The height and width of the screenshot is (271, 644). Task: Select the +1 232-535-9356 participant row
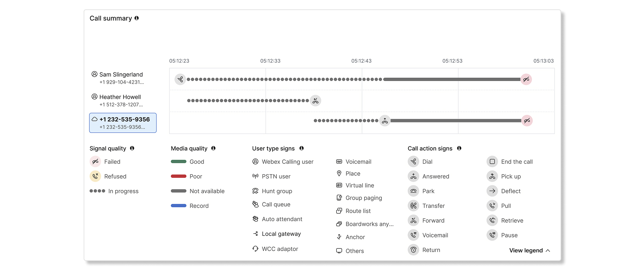coord(123,123)
